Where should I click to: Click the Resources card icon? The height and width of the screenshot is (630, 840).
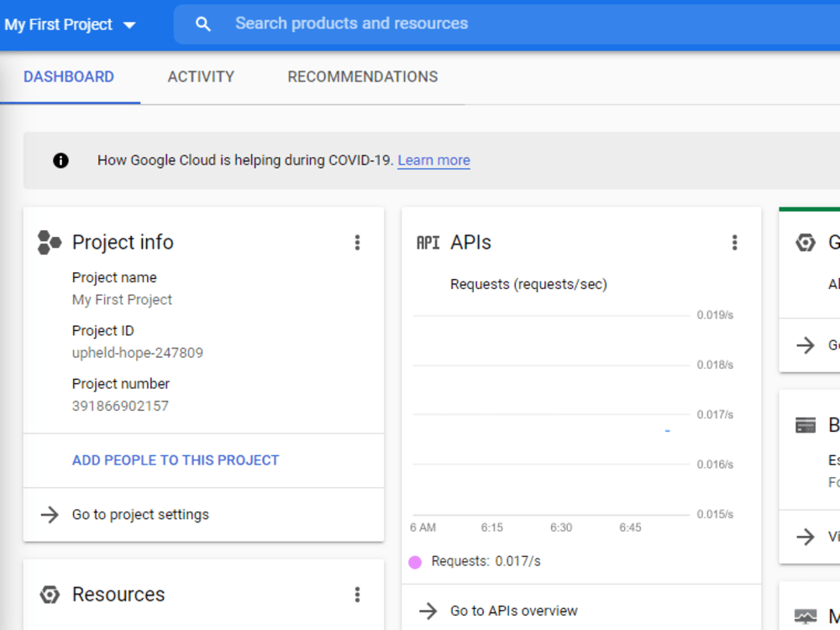(49, 594)
